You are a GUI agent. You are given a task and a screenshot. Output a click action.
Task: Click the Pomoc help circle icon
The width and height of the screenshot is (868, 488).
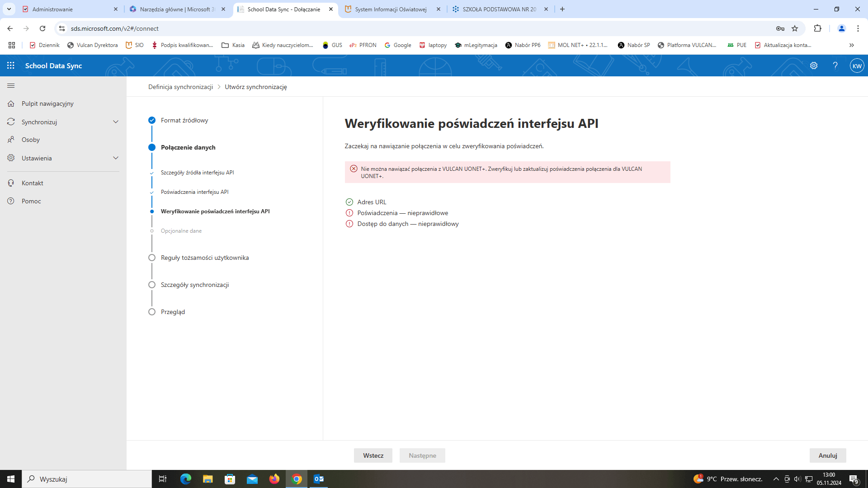pos(11,201)
